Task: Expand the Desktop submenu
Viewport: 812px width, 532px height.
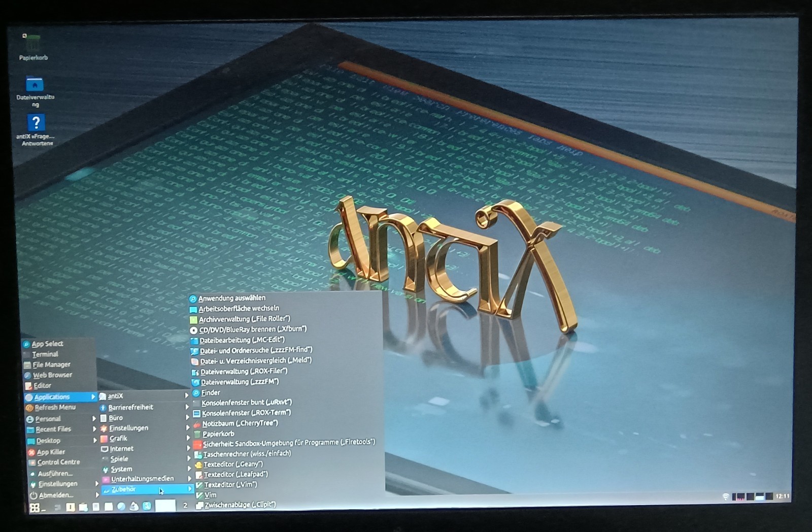Action: (61, 441)
